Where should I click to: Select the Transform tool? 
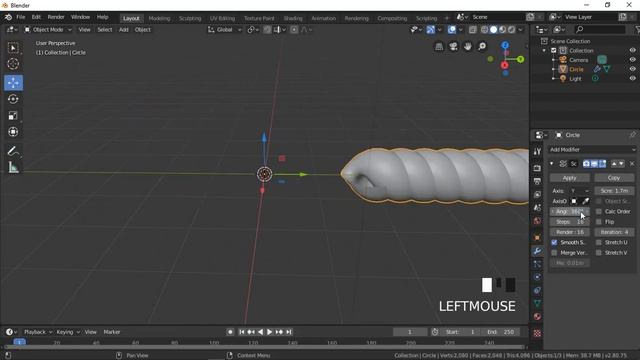coord(13,132)
